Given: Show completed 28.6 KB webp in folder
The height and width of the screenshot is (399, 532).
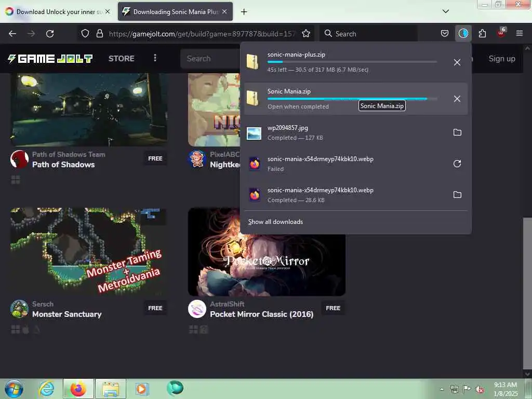Looking at the screenshot, I should 457,195.
